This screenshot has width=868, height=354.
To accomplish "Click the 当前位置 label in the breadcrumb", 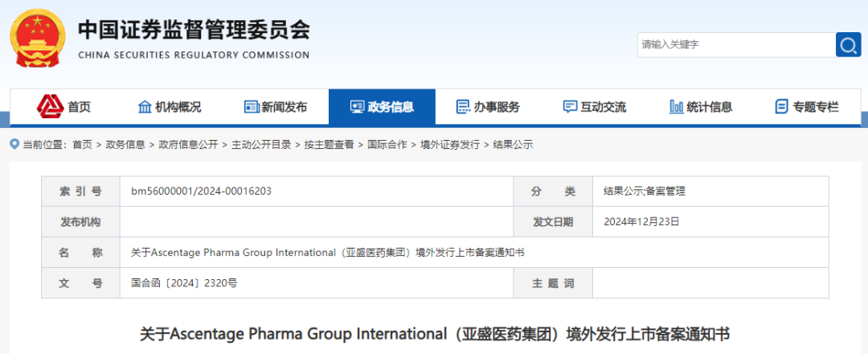I will 44,145.
